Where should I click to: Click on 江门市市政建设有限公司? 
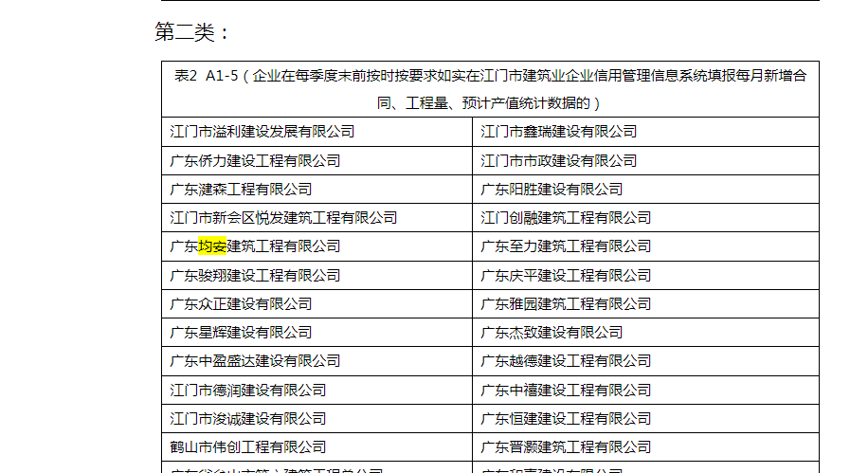tap(558, 160)
